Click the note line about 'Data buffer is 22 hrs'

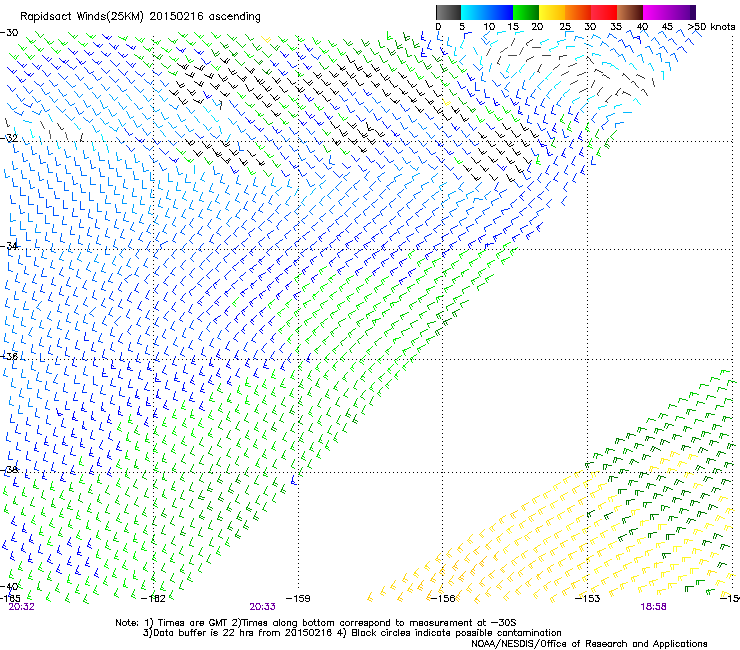pyautogui.click(x=352, y=633)
